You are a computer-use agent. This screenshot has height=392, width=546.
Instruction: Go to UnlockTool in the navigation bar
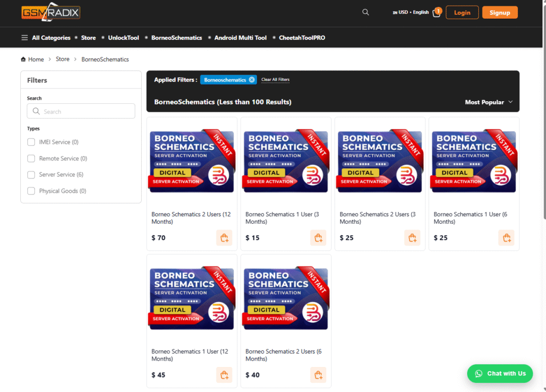click(x=123, y=38)
